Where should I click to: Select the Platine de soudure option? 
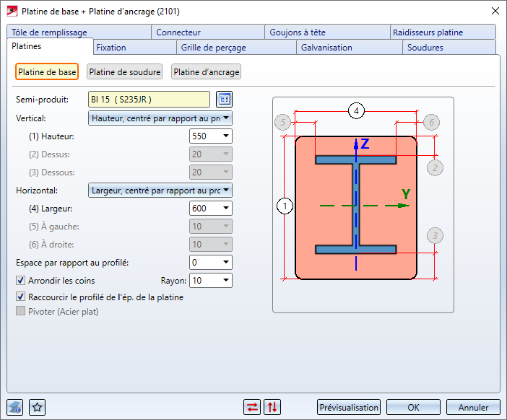123,72
